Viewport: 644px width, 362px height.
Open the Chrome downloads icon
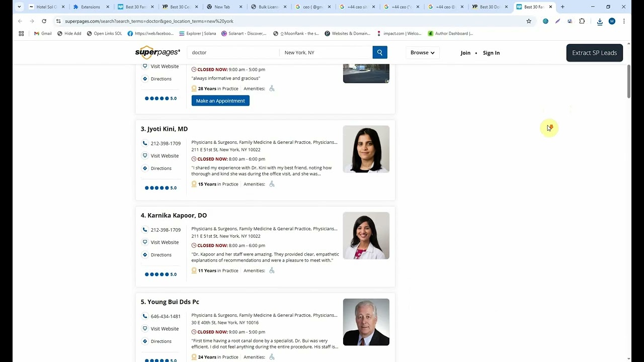600,21
